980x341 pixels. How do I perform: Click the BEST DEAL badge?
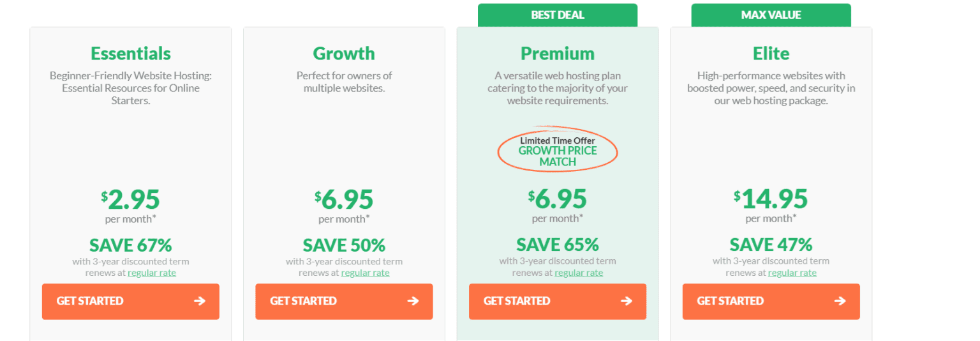tap(558, 15)
